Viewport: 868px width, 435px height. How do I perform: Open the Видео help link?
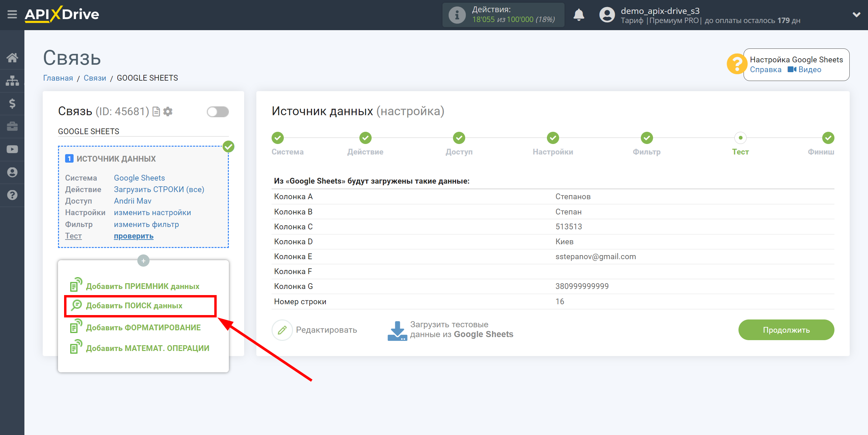tap(804, 69)
